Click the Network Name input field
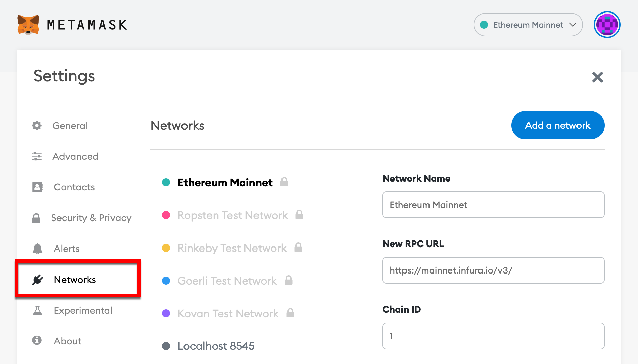Image resolution: width=638 pixels, height=364 pixels. click(493, 205)
